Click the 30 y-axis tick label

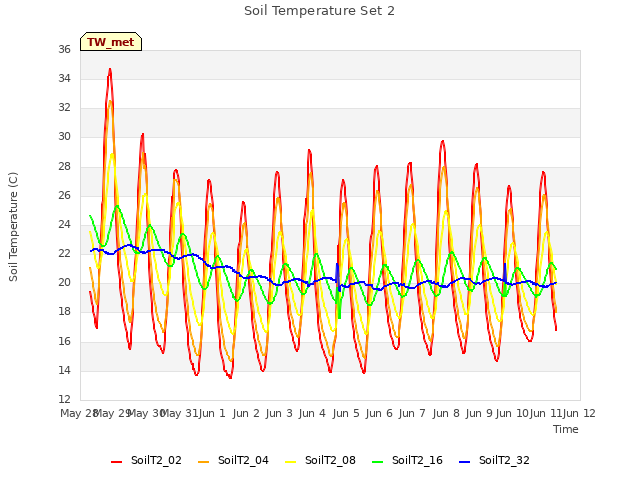pos(64,137)
